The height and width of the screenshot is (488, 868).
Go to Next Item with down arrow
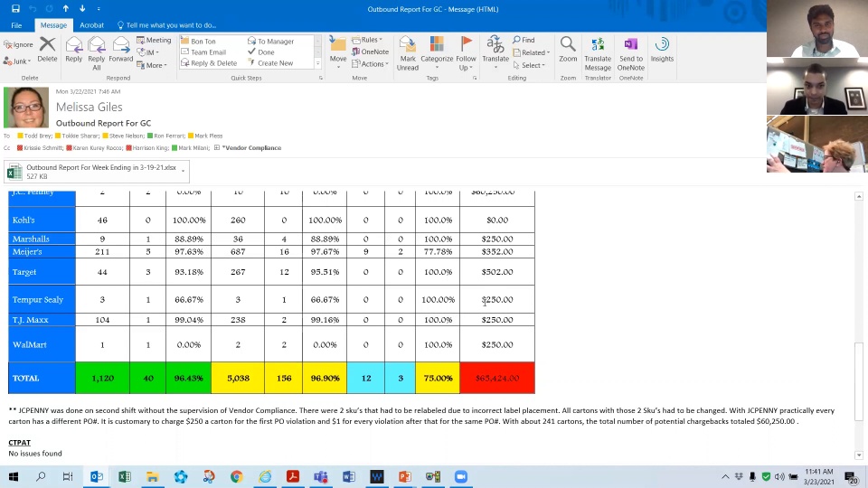[x=82, y=9]
